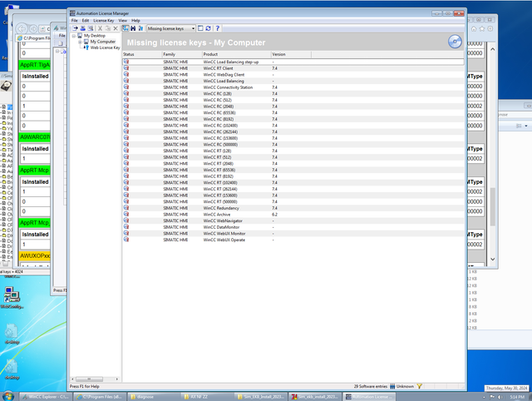This screenshot has height=401, width=532.
Task: Open the License Key menu
Action: [x=104, y=21]
